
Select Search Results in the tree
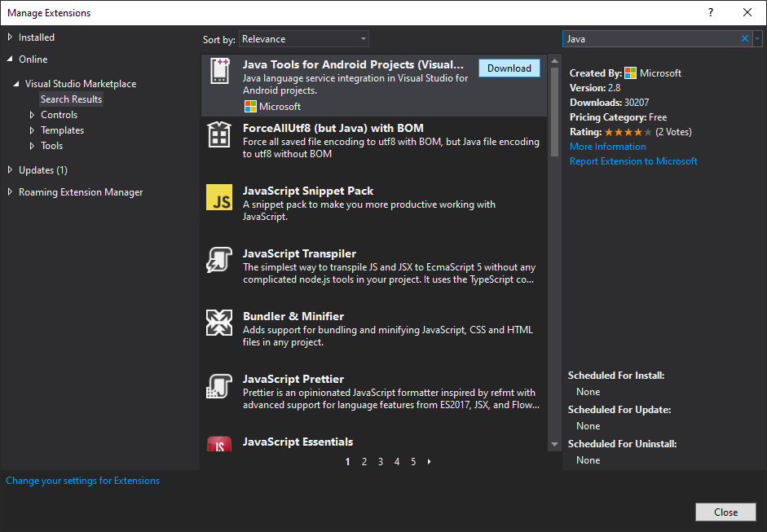click(72, 99)
